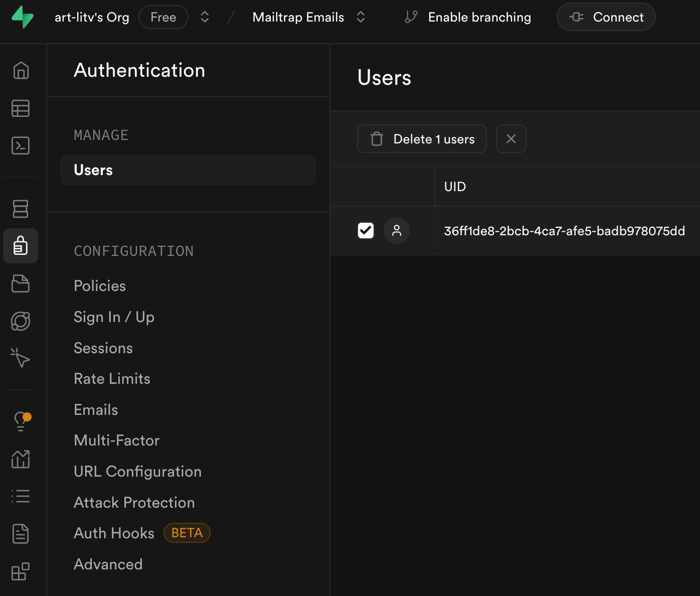The width and height of the screenshot is (700, 596).
Task: Open Mailtrap Emails project link
Action: click(298, 17)
